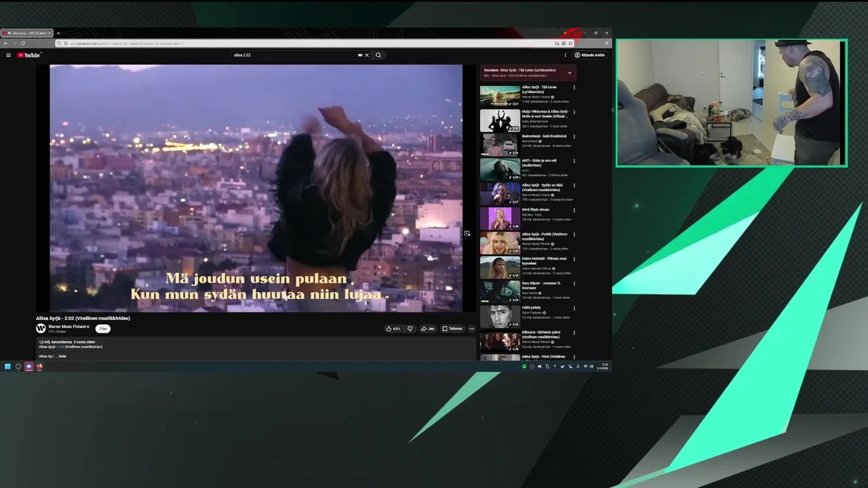This screenshot has width=868, height=488.
Task: Open 'Mulla ei soi tänään' suggested video
Action: pos(545,114)
